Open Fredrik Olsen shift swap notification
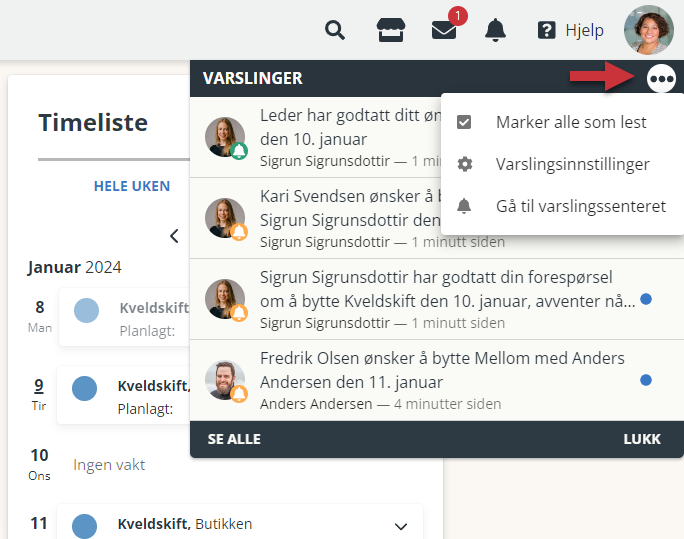Image resolution: width=684 pixels, height=539 pixels. [437, 380]
